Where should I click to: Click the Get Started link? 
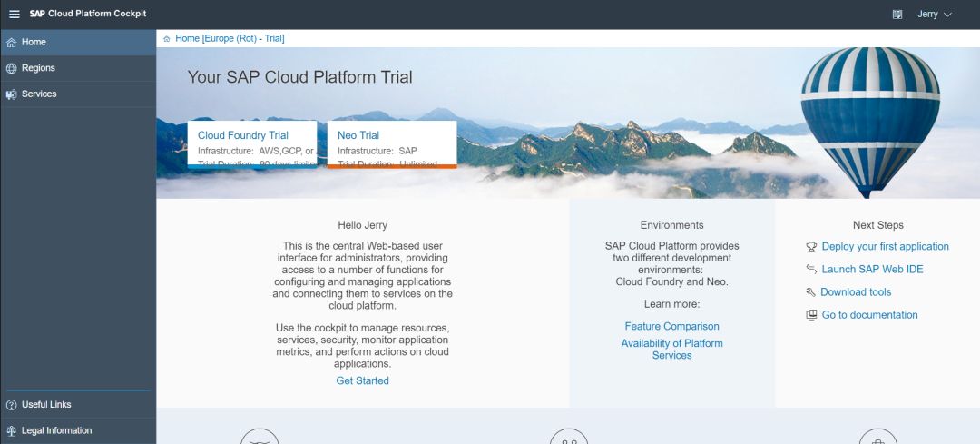click(x=362, y=380)
